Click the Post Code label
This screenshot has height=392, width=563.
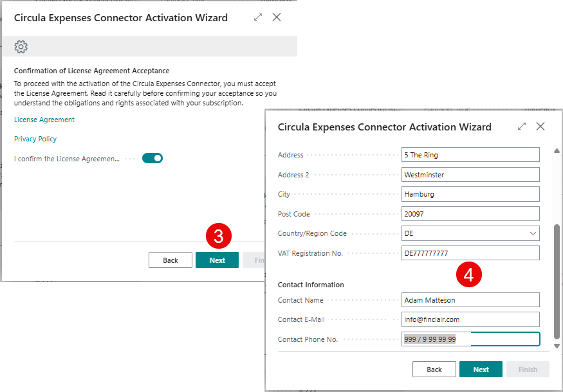[x=293, y=214]
